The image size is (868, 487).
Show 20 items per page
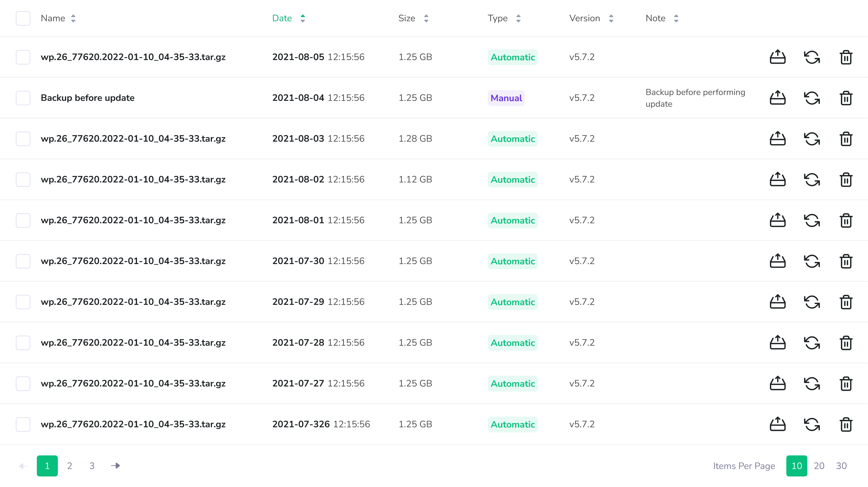pos(819,466)
